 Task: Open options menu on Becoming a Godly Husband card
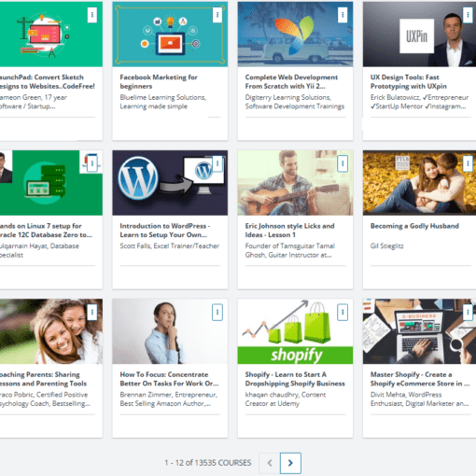coord(468,163)
